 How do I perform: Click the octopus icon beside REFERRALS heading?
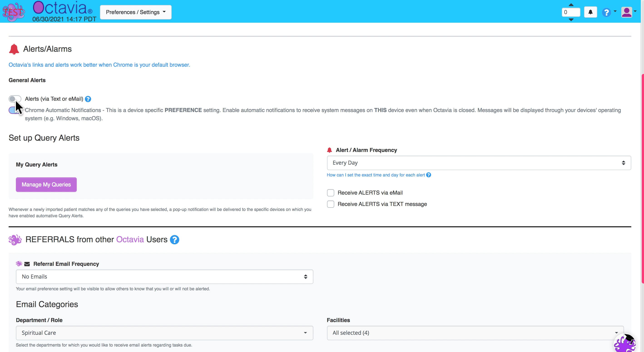coord(15,240)
